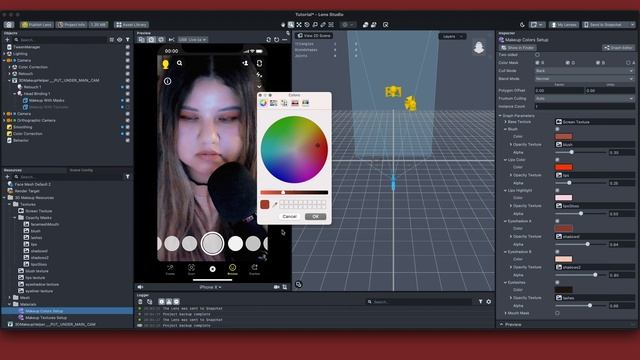Click the Publish Lens button
This screenshot has height=360, width=640.
point(37,24)
